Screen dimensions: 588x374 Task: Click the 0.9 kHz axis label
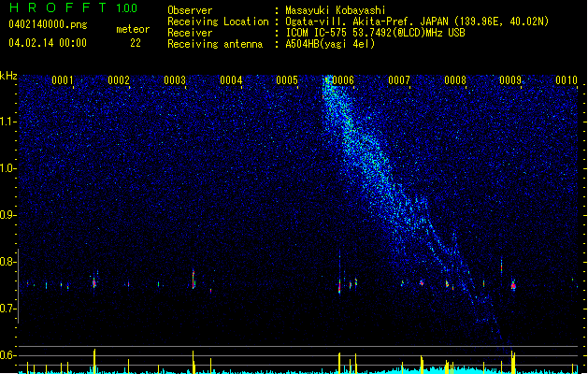(x=7, y=215)
